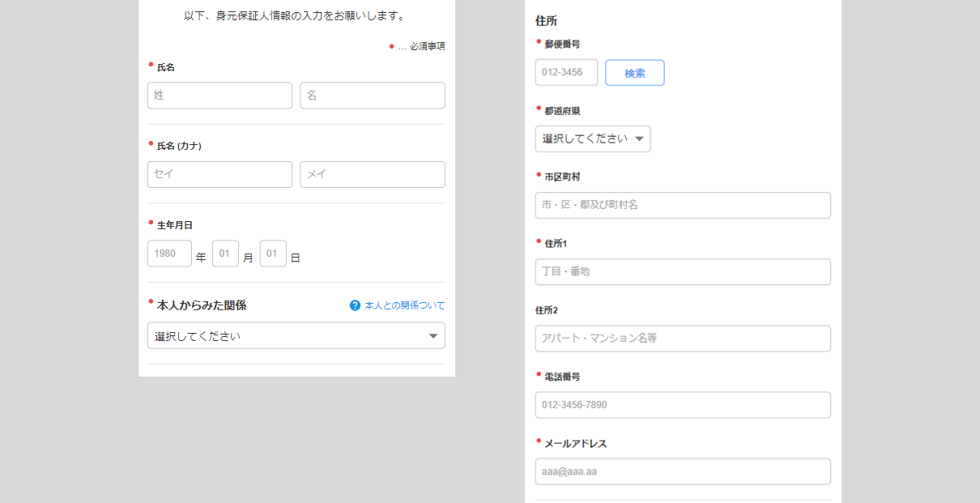Open the 本人との関係ついて help link
The width and height of the screenshot is (980, 503).
(x=404, y=305)
